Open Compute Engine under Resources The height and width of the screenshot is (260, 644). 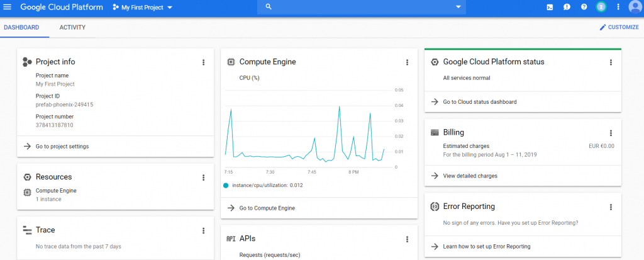tap(56, 191)
